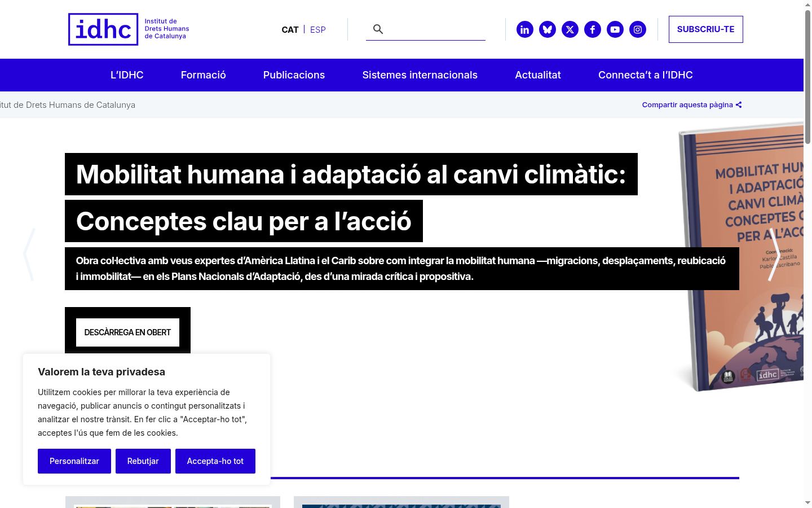Focus the search input field
The image size is (812, 508).
[x=436, y=29]
